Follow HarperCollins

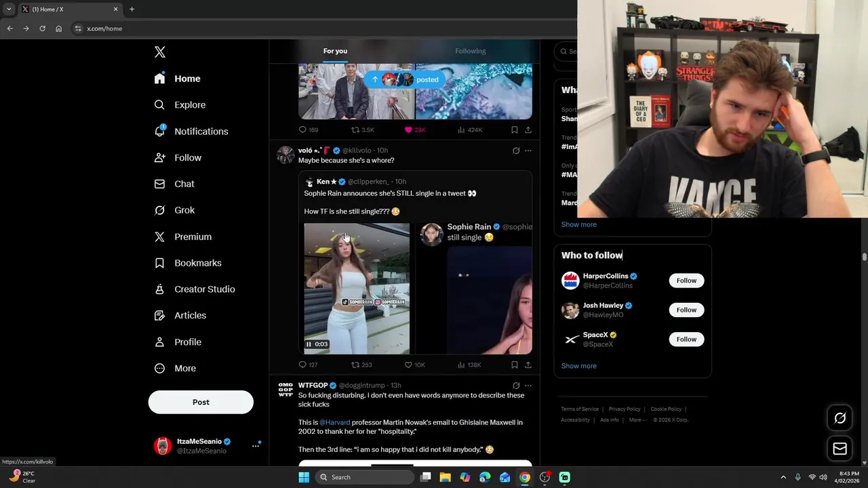coord(686,281)
